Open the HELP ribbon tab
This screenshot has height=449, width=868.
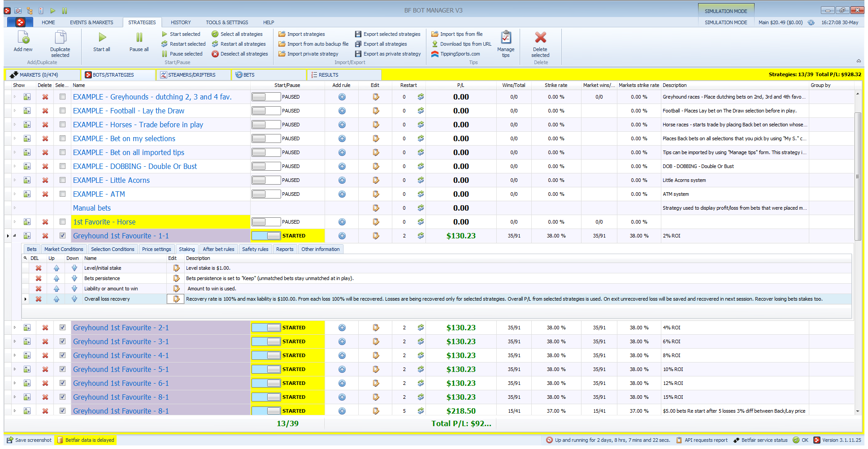click(269, 22)
